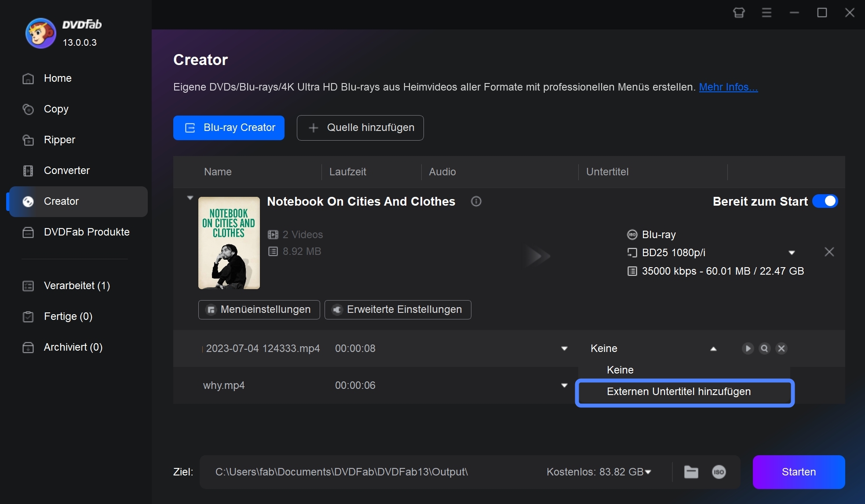The width and height of the screenshot is (865, 504).
Task: Open audio dropdown for why.mp4
Action: coord(564,385)
